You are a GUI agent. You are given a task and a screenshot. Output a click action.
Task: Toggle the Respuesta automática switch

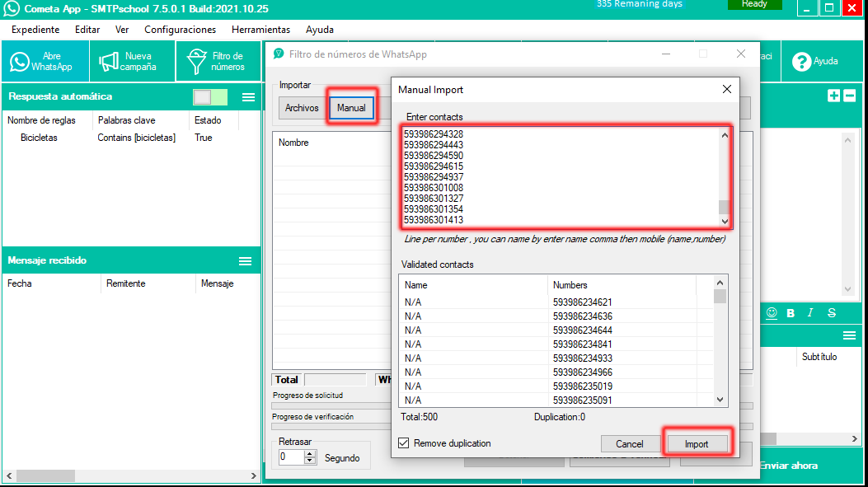point(210,97)
